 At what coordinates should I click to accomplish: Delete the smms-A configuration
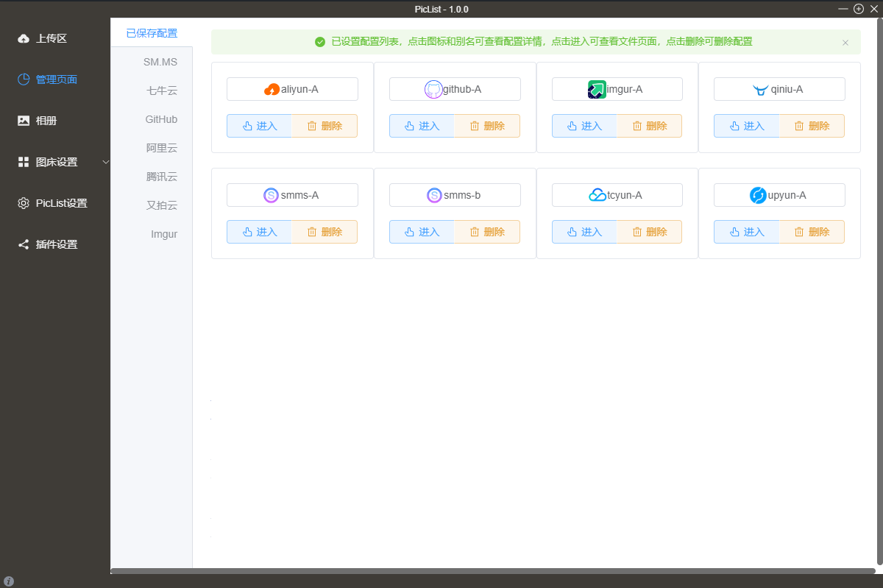pos(325,232)
